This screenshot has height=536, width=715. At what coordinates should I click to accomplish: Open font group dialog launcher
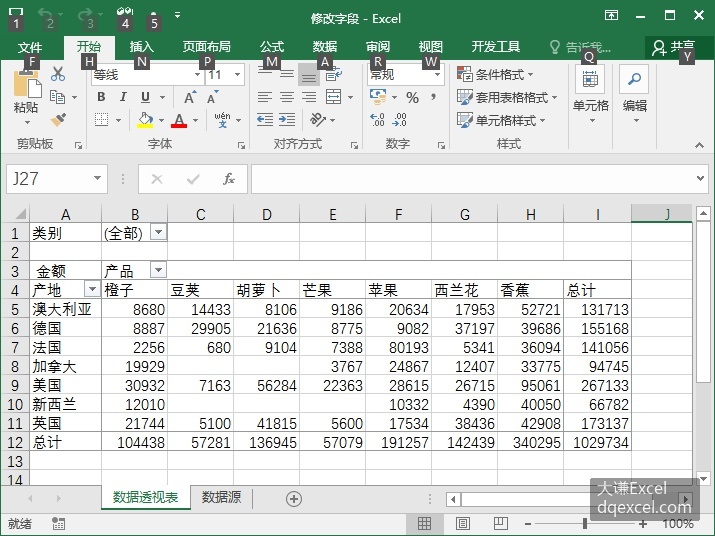[241, 146]
